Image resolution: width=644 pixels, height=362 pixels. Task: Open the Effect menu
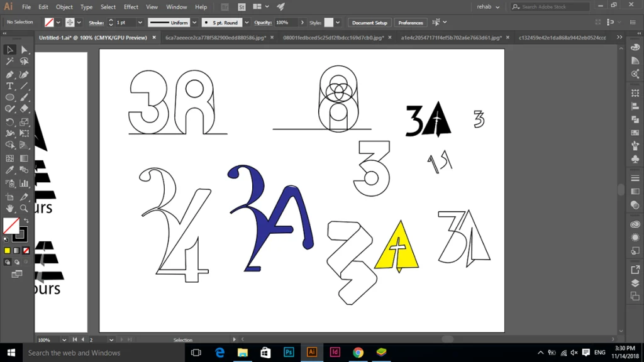[131, 7]
